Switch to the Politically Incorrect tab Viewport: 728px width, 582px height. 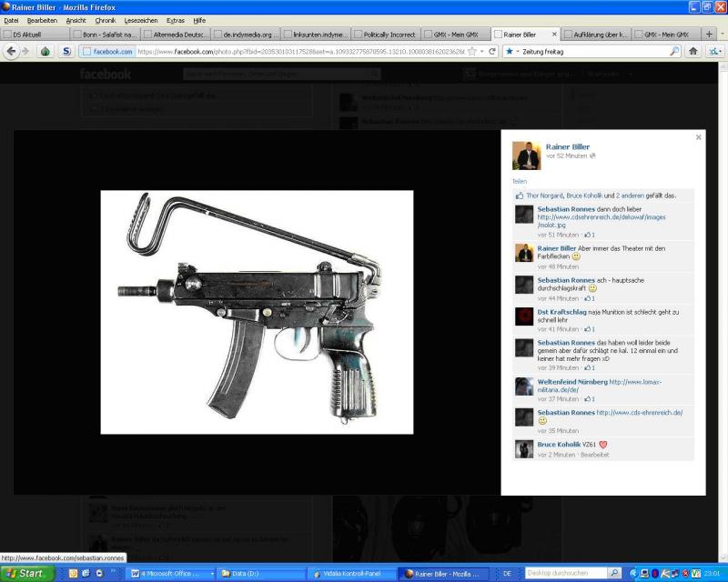coord(386,34)
